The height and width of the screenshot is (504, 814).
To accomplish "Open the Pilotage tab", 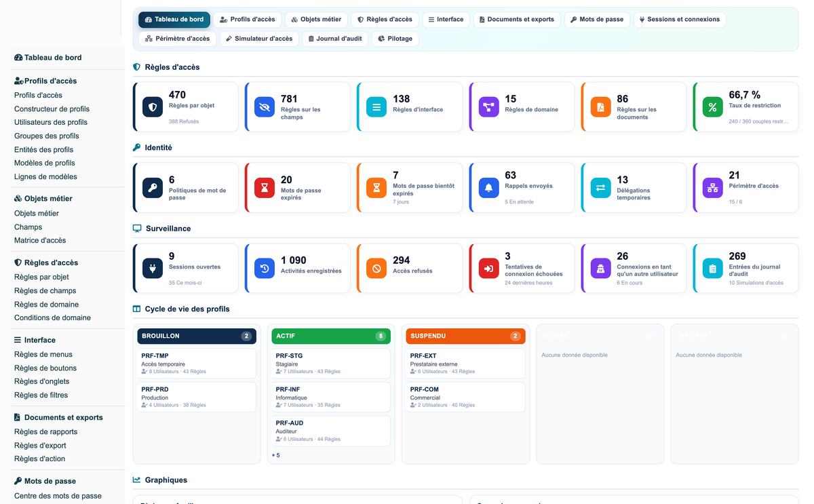I will (x=395, y=39).
